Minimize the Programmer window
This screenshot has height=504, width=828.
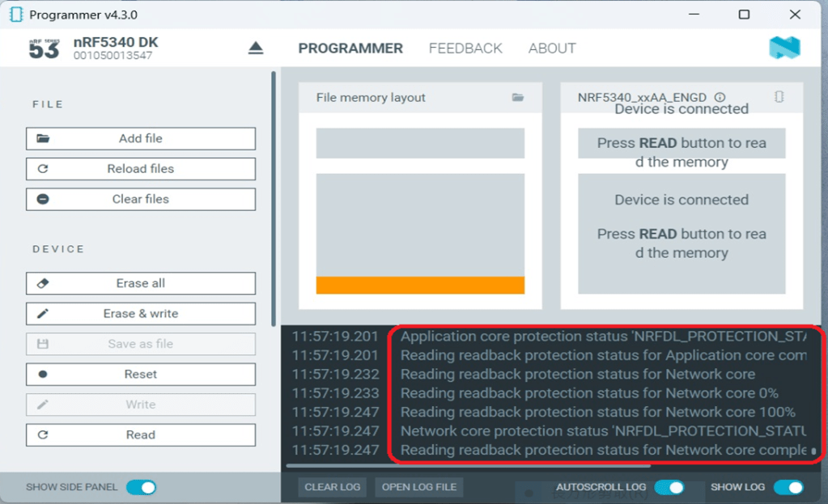pyautogui.click(x=694, y=15)
